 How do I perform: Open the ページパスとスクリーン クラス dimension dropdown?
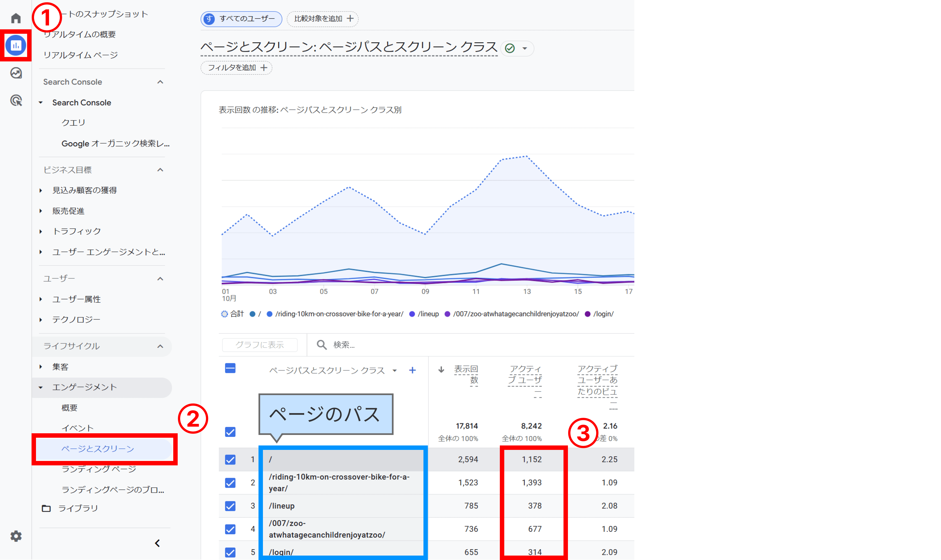pyautogui.click(x=395, y=370)
